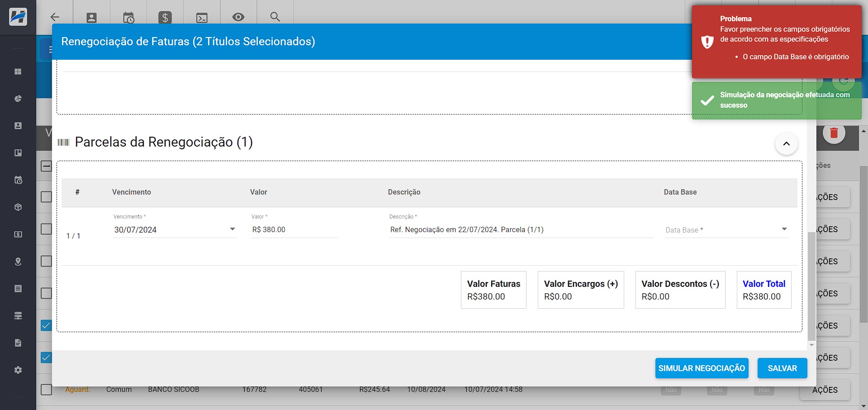
Task: Open the calendar schedule icon in sidebar
Action: tap(18, 180)
